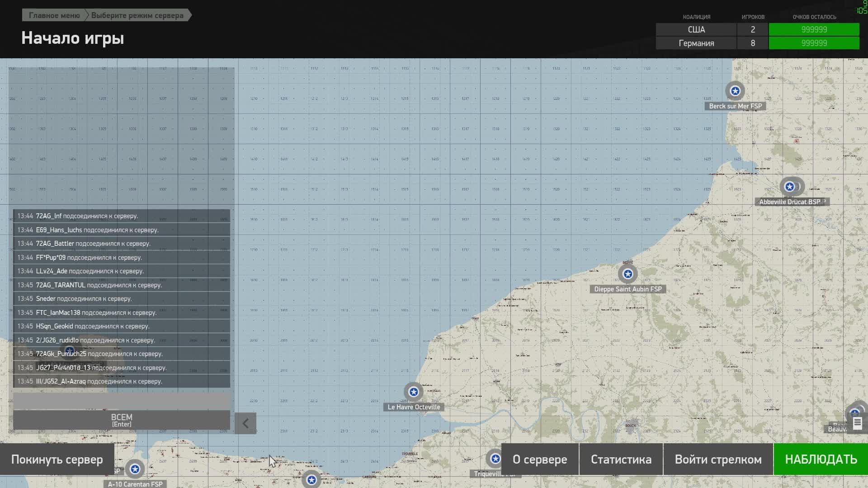Open the list icon at the right edge

(x=857, y=423)
